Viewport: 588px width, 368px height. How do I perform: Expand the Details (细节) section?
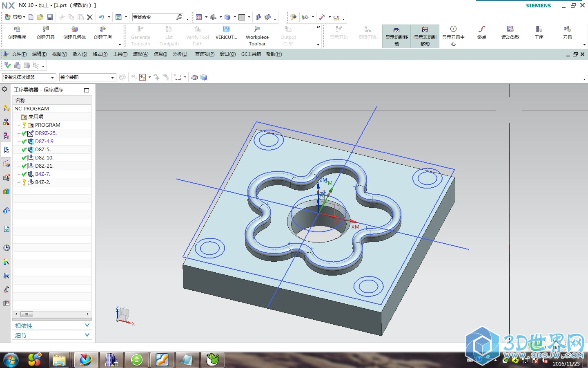(x=52, y=336)
